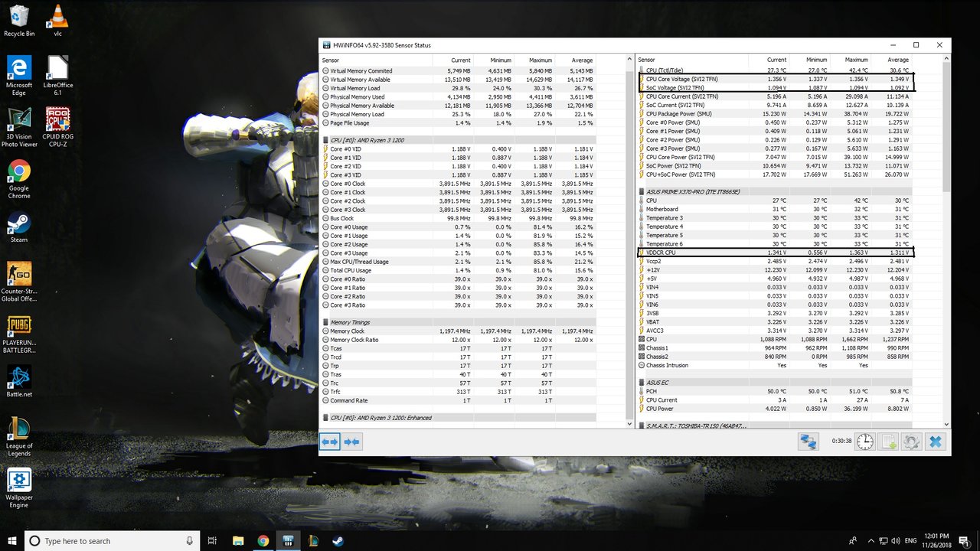Open HWiNFO sensor settings gear
This screenshot has height=551, width=980.
(x=911, y=442)
